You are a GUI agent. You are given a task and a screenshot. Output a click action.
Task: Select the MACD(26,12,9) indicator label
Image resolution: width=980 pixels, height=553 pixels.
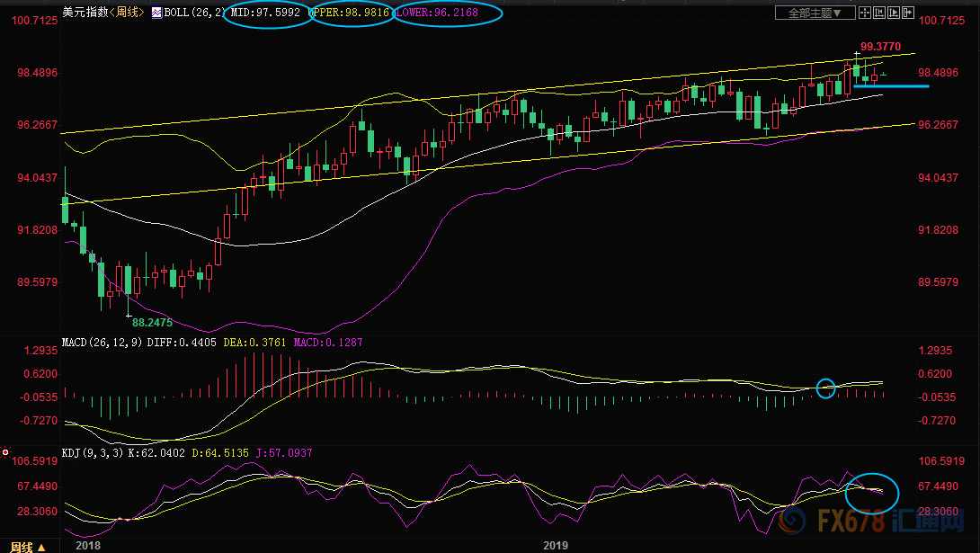[102, 343]
